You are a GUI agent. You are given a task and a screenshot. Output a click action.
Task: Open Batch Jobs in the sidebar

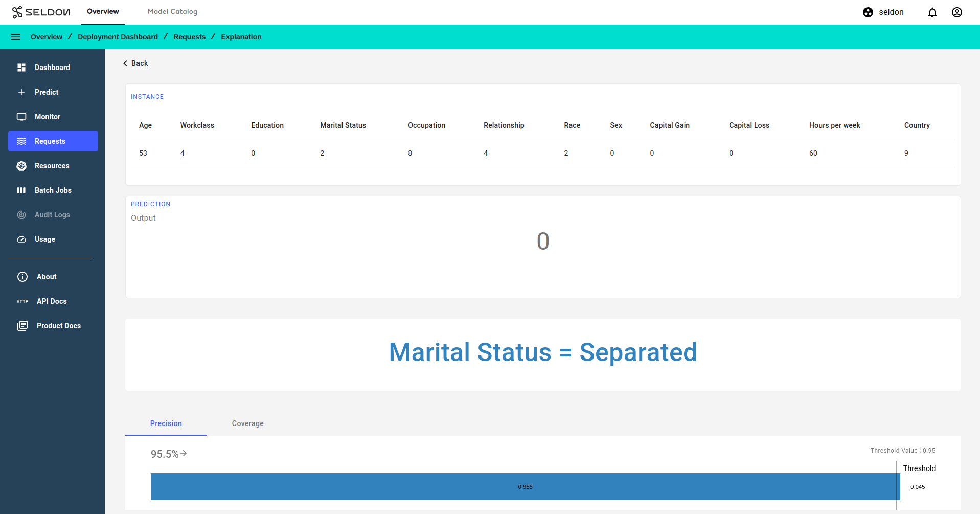tap(53, 190)
